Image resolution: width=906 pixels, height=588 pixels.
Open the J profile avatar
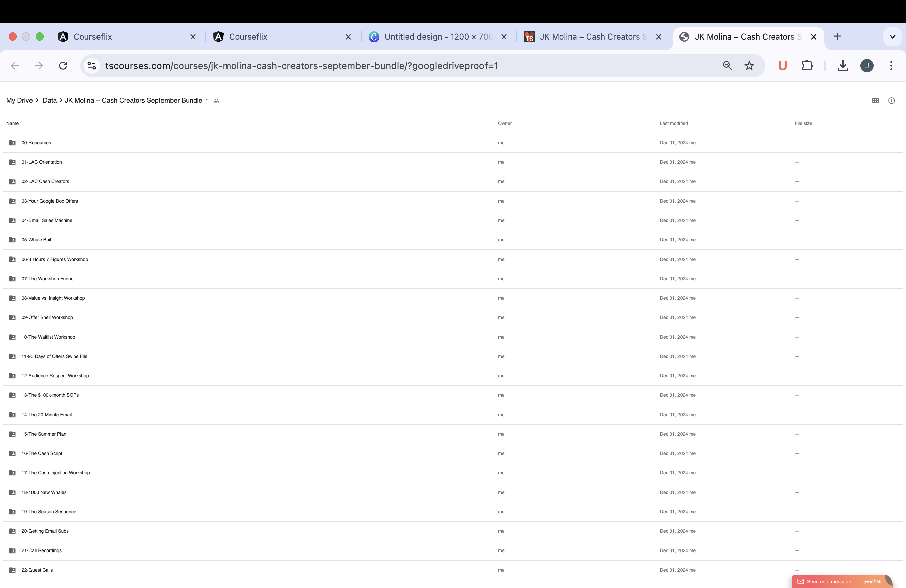(867, 66)
